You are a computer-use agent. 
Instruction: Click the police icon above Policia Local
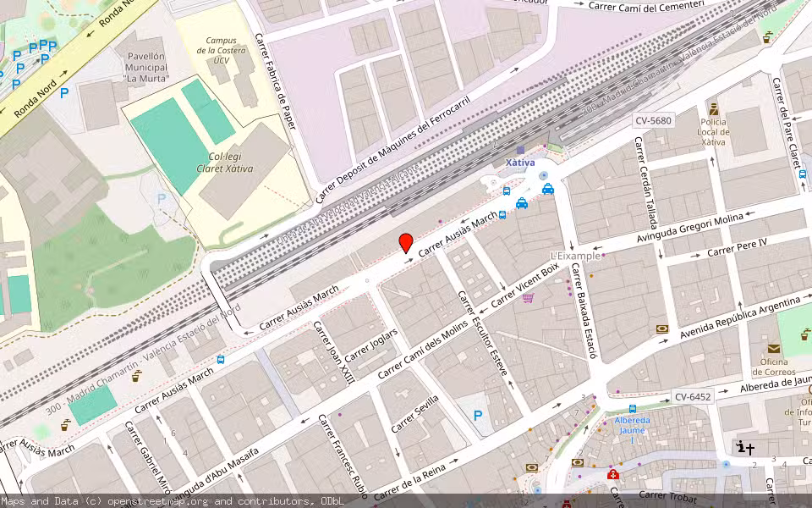714,109
